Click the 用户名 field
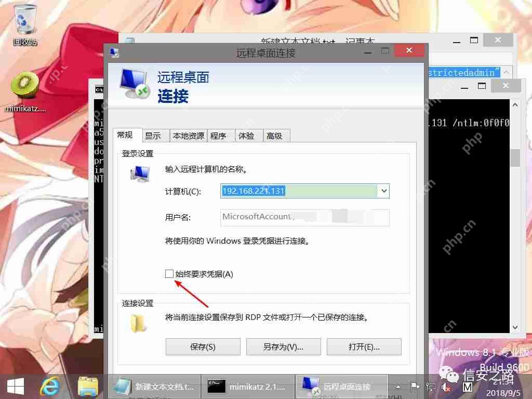Image resolution: width=532 pixels, height=399 pixels. click(x=304, y=218)
